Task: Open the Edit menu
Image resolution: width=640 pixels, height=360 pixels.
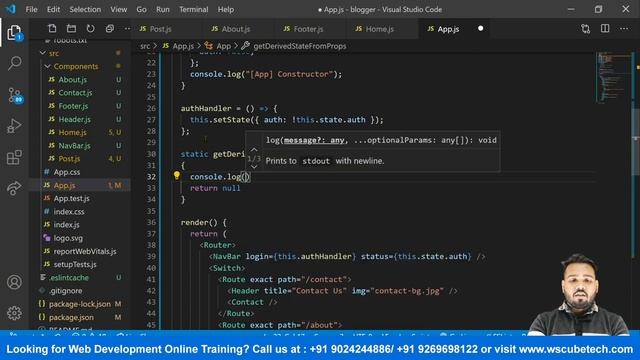Action: pos(53,9)
